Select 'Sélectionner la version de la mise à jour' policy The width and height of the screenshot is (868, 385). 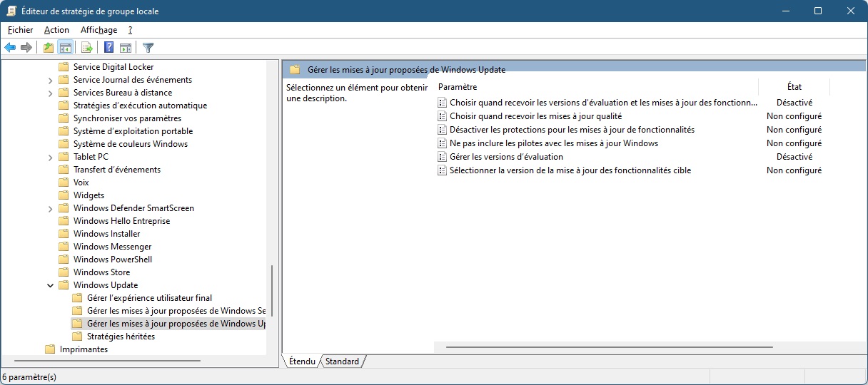point(570,170)
